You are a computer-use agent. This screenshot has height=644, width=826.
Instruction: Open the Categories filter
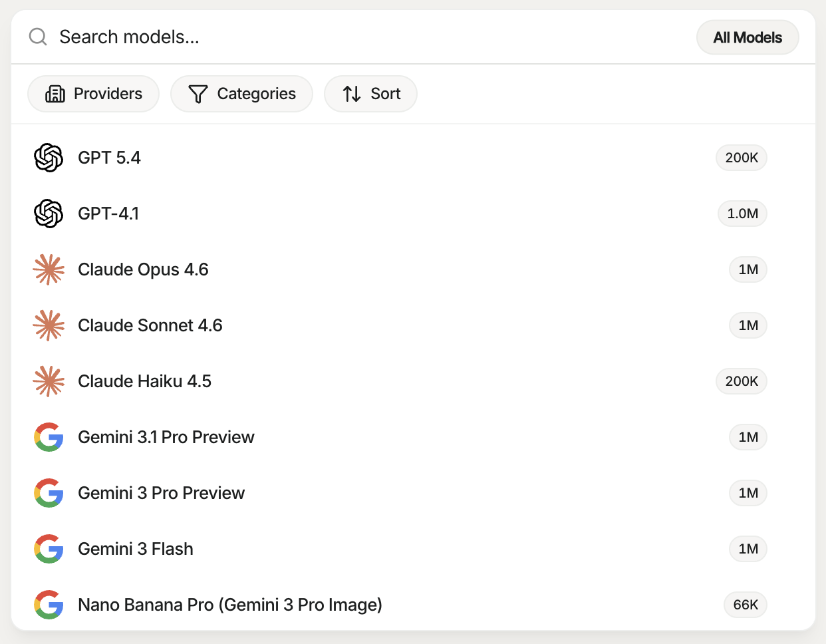pos(241,94)
